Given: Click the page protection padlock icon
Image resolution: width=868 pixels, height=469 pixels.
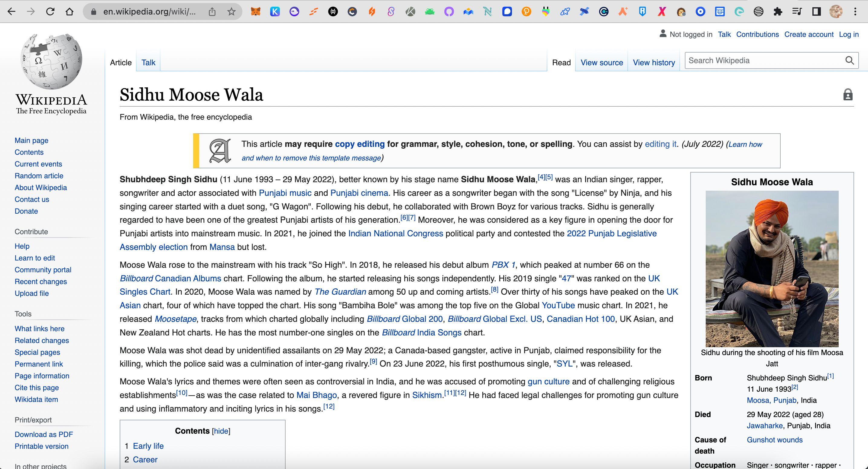Looking at the screenshot, I should click(848, 95).
